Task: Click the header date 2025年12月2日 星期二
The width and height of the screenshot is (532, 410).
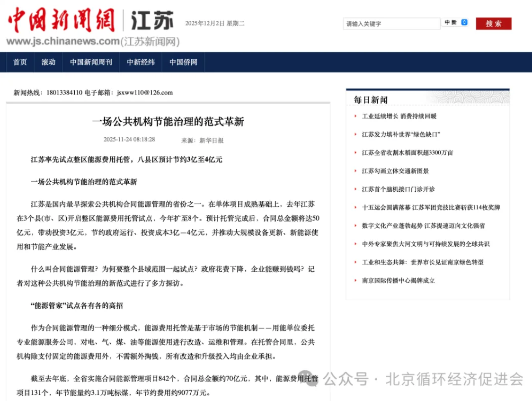Action: 215,23
